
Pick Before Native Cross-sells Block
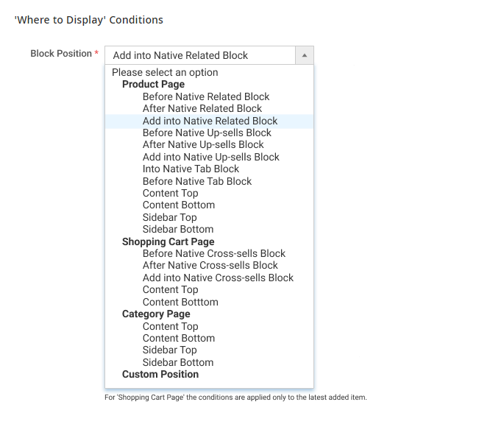[209, 253]
